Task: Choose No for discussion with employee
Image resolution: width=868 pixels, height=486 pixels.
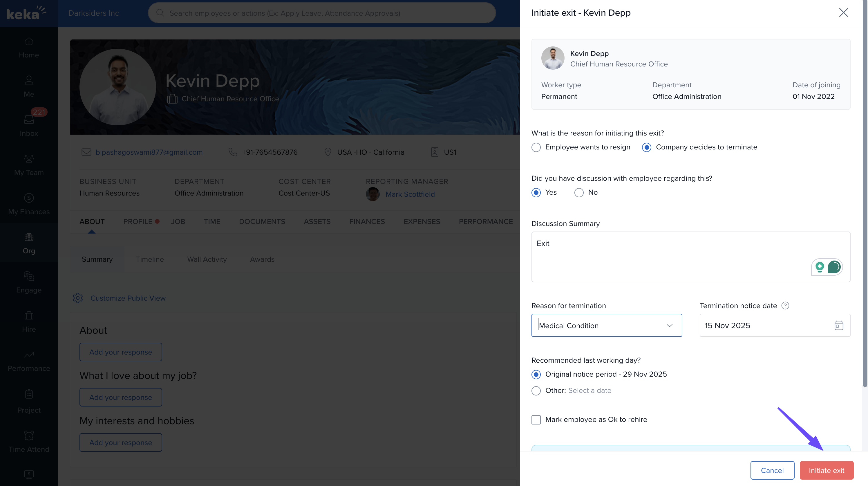Action: coord(579,192)
